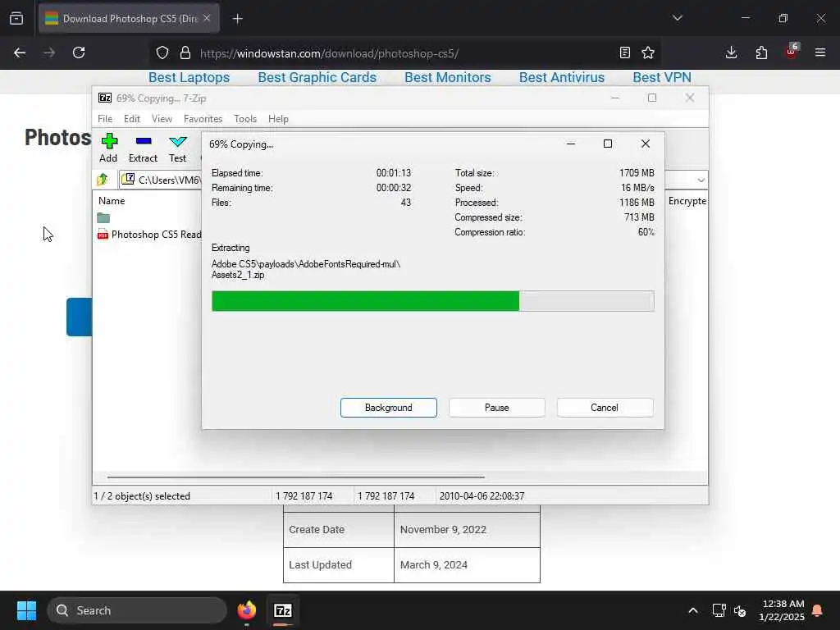Click the network tray icon
Screen dimensions: 840x630
719,610
